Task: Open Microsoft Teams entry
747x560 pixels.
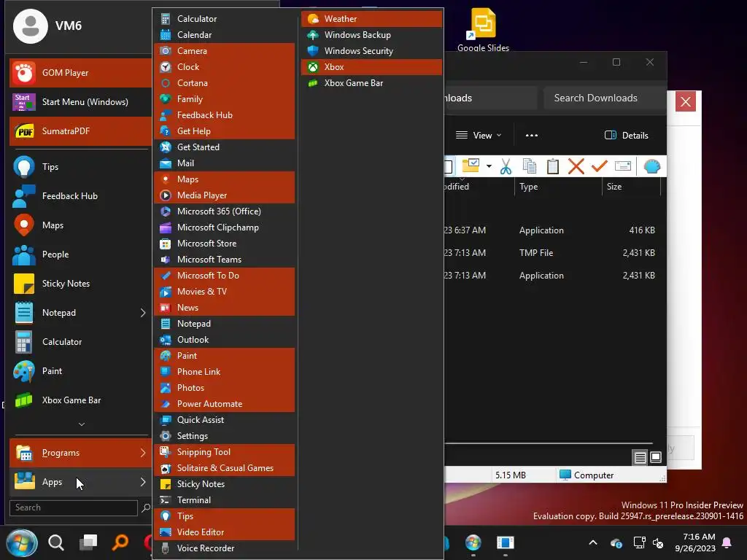Action: 225,260
